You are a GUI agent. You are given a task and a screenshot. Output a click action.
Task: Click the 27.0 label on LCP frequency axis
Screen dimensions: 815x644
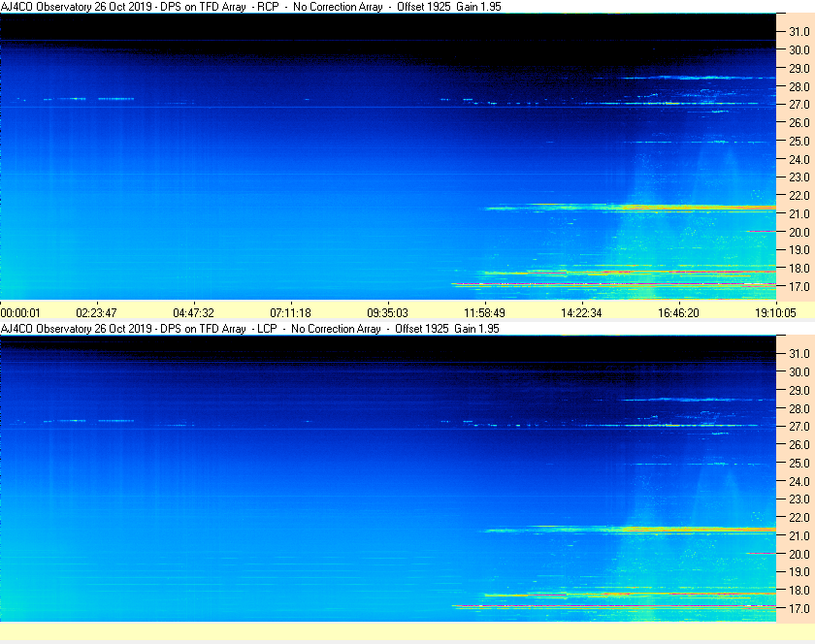pos(799,426)
